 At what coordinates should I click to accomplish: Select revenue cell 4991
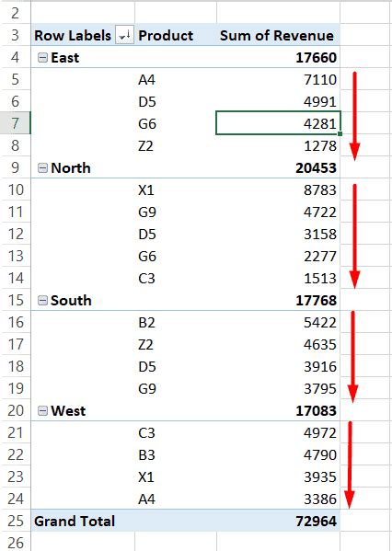tap(278, 101)
